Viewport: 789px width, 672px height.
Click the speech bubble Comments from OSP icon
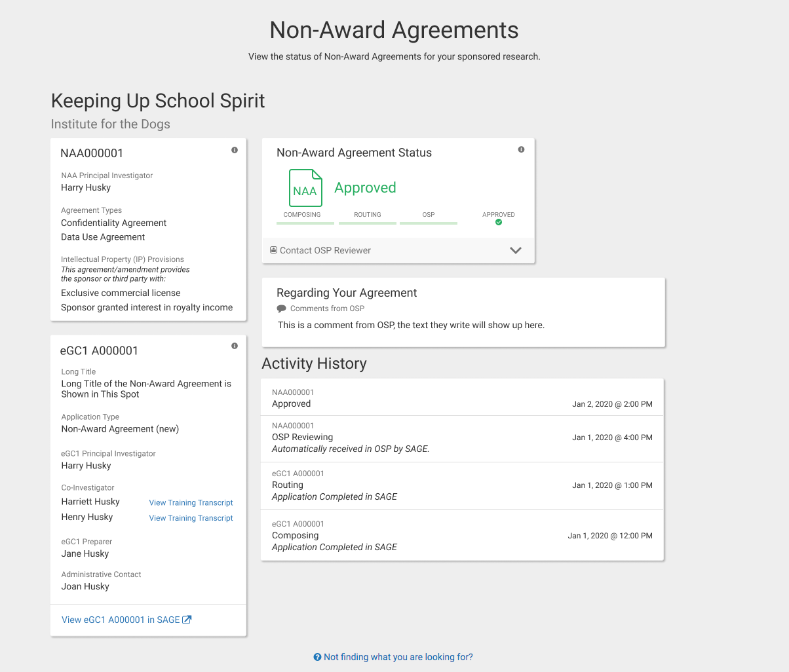point(282,308)
